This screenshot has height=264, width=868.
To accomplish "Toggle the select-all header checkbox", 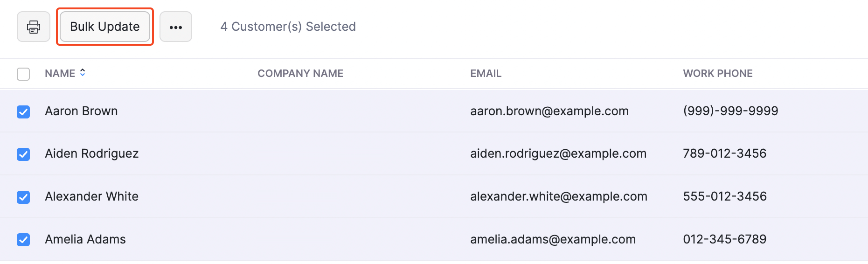I will [x=23, y=74].
